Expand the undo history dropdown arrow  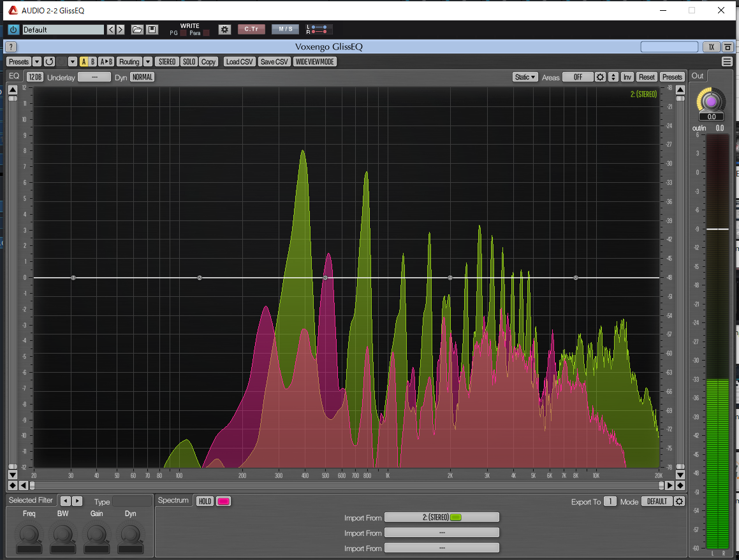click(x=72, y=62)
